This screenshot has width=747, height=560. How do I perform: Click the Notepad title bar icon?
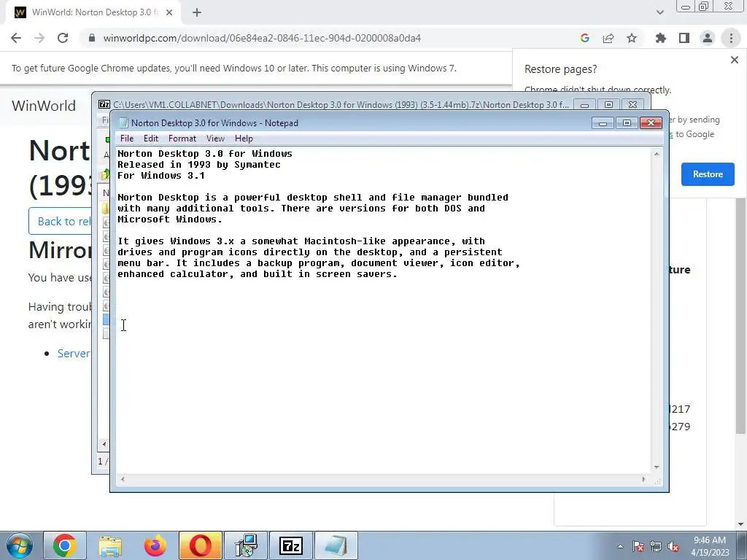point(123,122)
